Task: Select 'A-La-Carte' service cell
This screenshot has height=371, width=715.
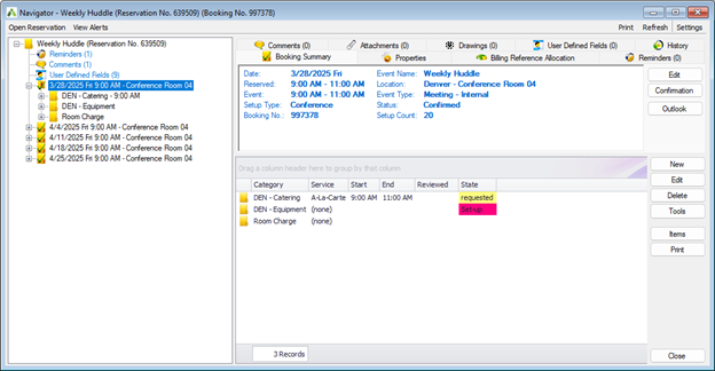Action: click(x=328, y=198)
